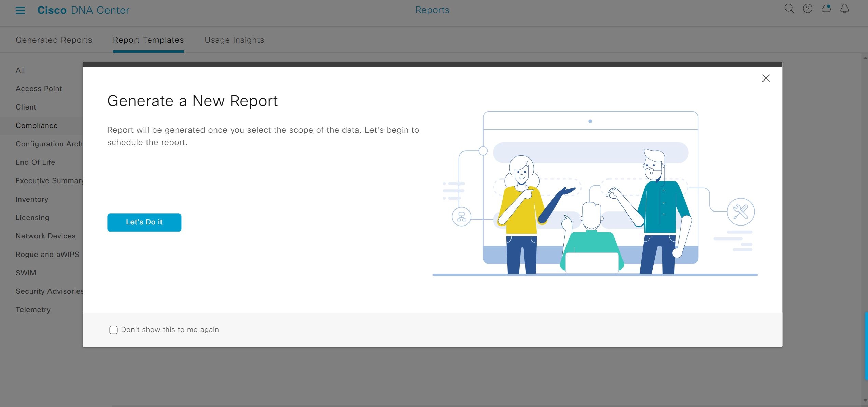868x407 pixels.
Task: Select the Report Templates tab
Action: point(148,40)
